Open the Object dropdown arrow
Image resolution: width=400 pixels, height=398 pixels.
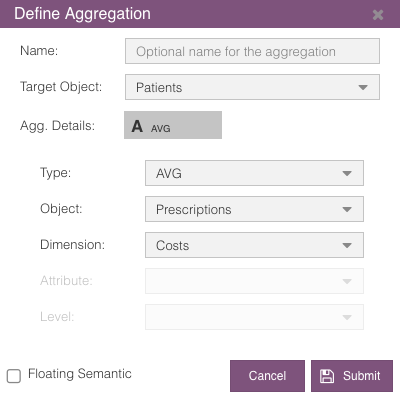[x=347, y=210]
